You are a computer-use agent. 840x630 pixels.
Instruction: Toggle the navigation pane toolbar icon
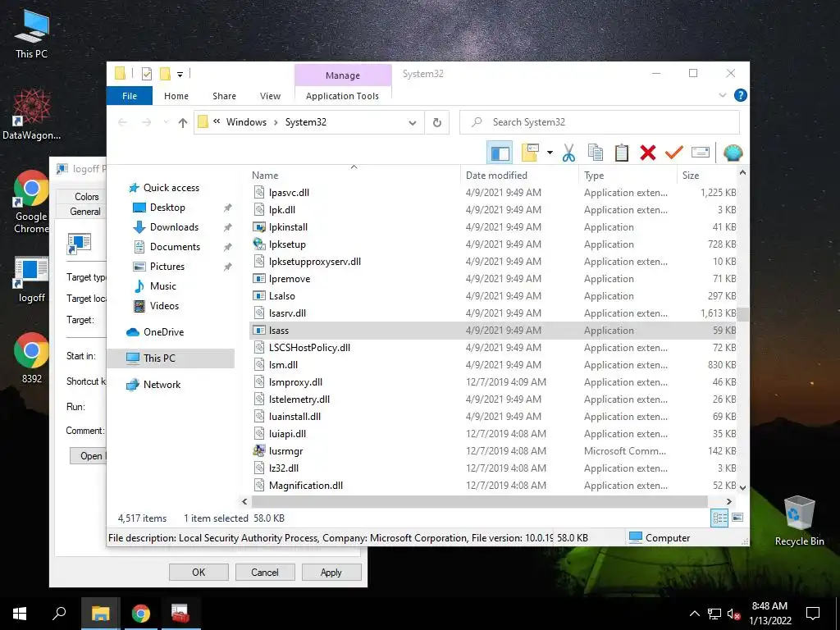pos(500,153)
